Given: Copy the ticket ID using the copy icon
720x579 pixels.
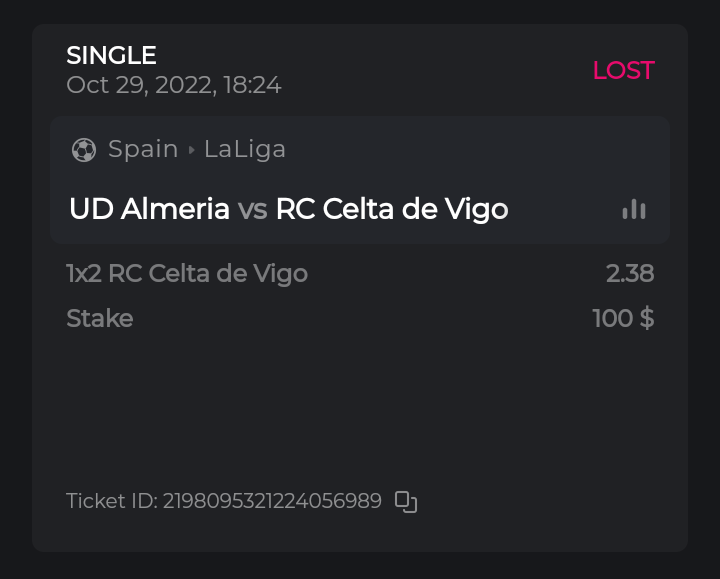Looking at the screenshot, I should click(x=405, y=502).
